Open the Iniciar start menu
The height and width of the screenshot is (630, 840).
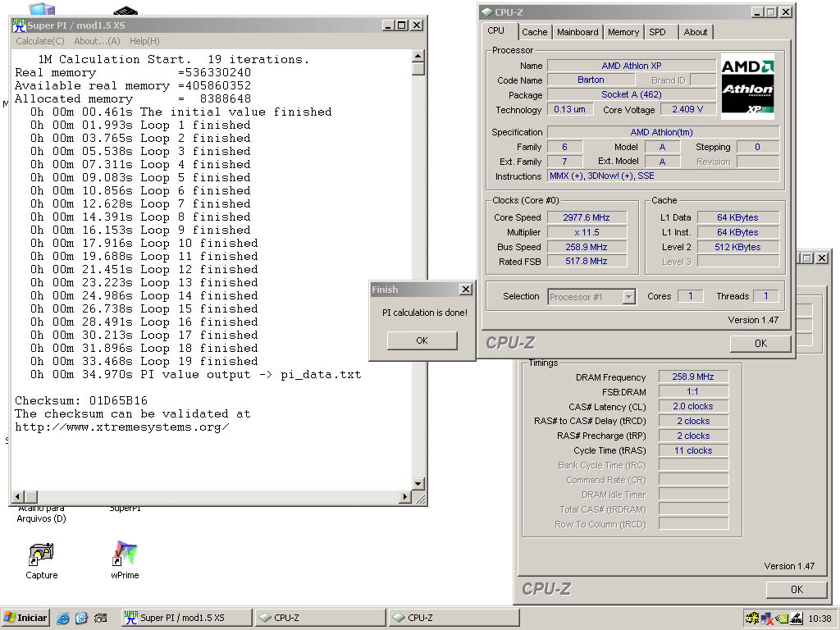click(25, 618)
